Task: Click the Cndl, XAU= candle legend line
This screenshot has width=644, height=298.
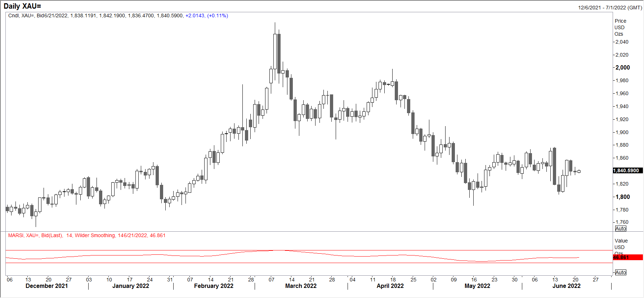Action: tap(118, 15)
